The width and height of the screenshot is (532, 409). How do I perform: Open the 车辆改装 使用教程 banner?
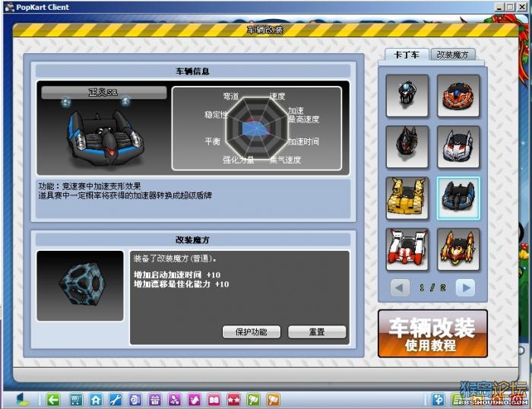(432, 333)
